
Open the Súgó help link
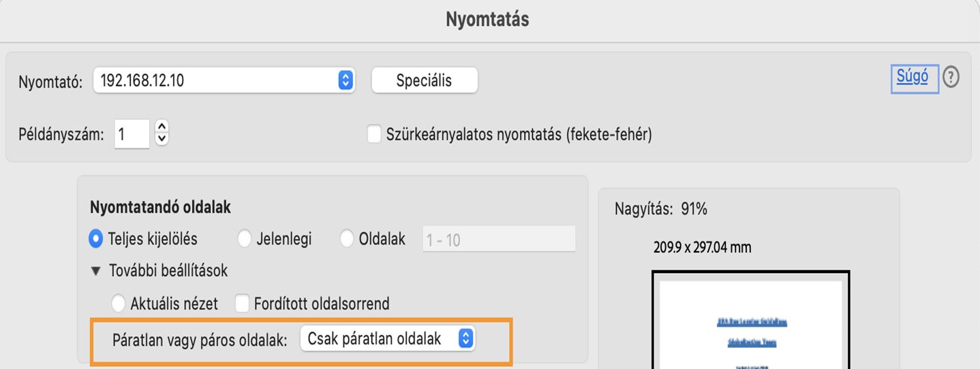[913, 77]
